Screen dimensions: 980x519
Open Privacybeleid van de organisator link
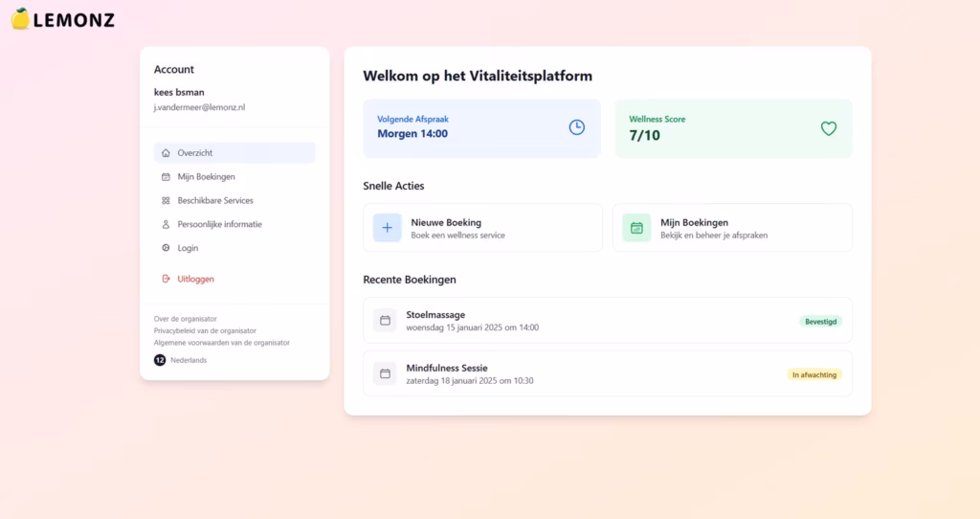coord(205,330)
